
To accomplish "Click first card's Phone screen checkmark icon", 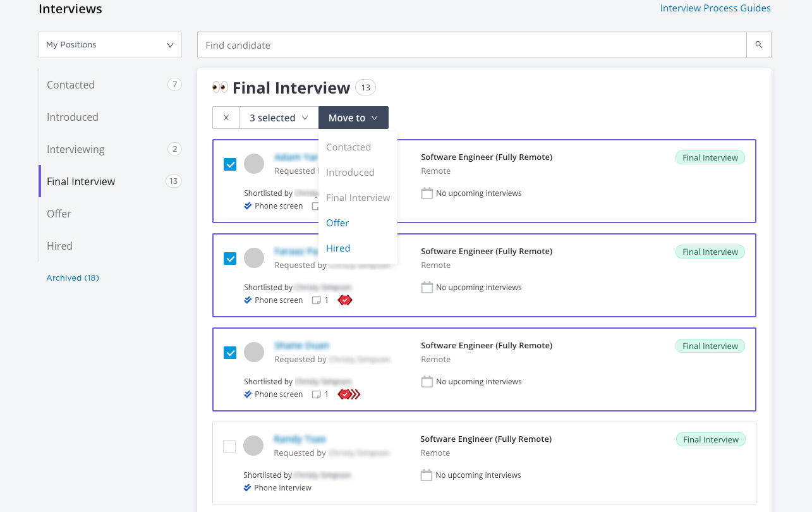I will (248, 206).
